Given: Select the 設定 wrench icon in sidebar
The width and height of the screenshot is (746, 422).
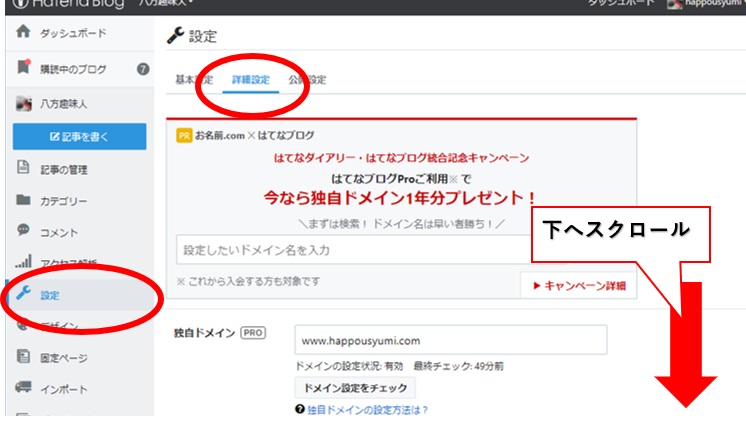Looking at the screenshot, I should pyautogui.click(x=23, y=293).
